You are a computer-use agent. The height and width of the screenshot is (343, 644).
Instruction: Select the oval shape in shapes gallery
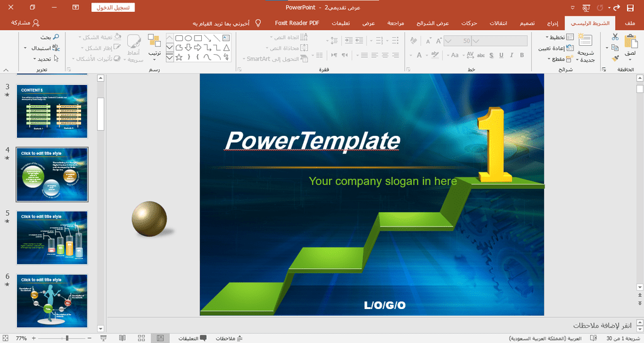tap(189, 38)
